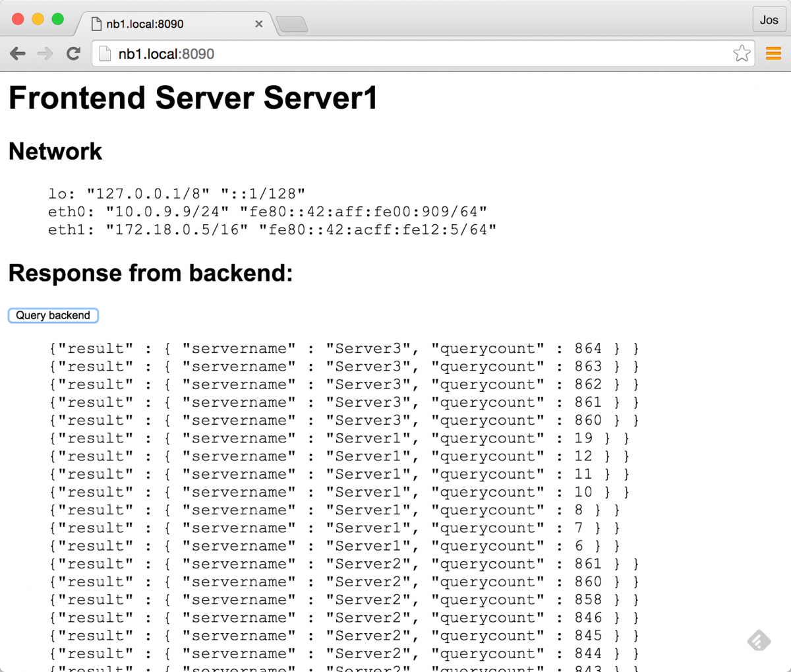Open the Jos profile button
This screenshot has width=791, height=672.
(x=769, y=20)
